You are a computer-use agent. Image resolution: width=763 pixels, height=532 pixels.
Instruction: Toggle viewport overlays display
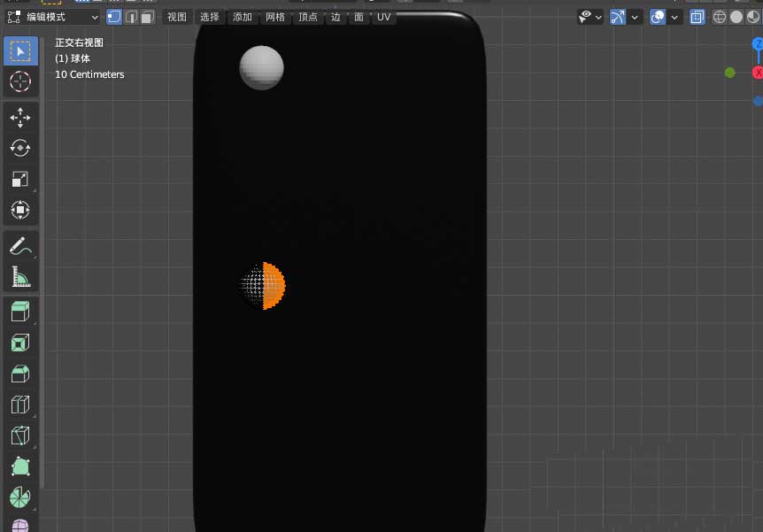pos(658,17)
